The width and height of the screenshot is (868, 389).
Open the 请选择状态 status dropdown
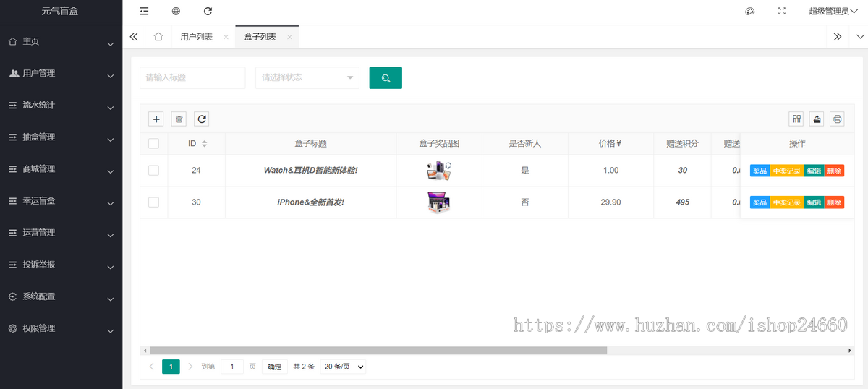pos(307,77)
